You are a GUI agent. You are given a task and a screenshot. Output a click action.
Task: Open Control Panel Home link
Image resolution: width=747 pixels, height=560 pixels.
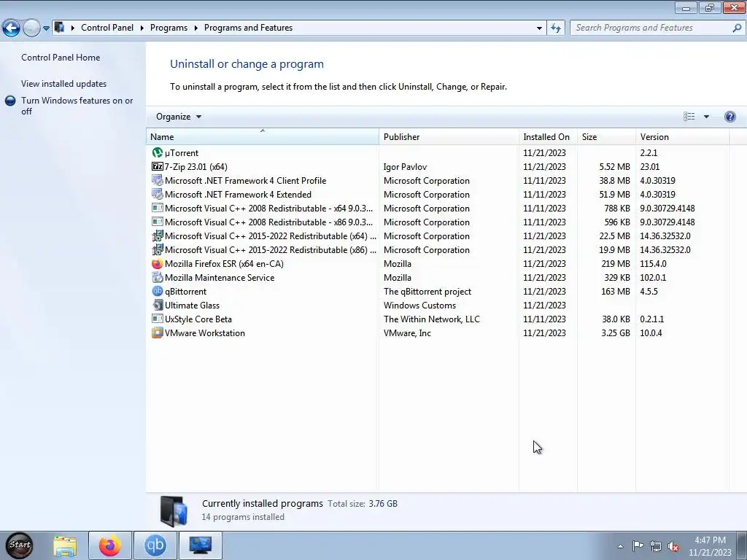[x=61, y=57]
